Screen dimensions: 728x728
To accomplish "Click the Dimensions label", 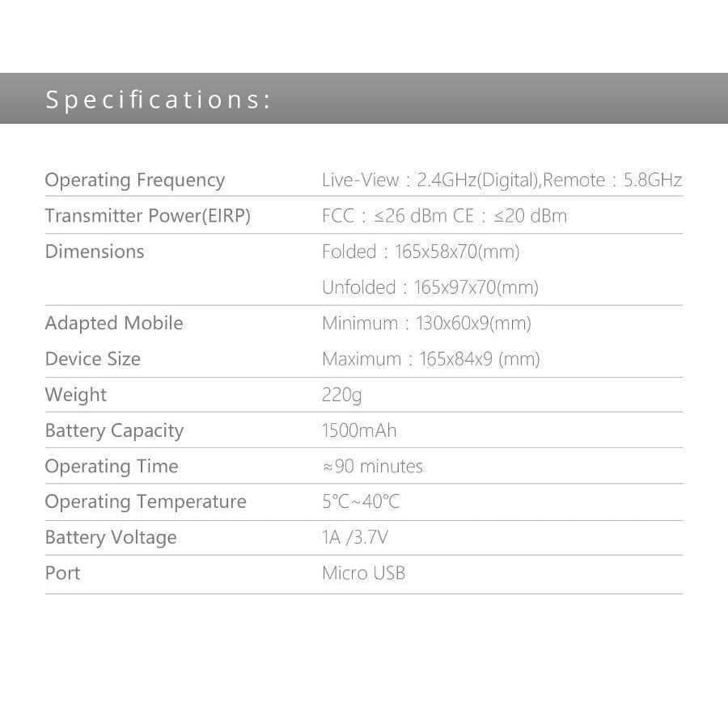I will [95, 252].
